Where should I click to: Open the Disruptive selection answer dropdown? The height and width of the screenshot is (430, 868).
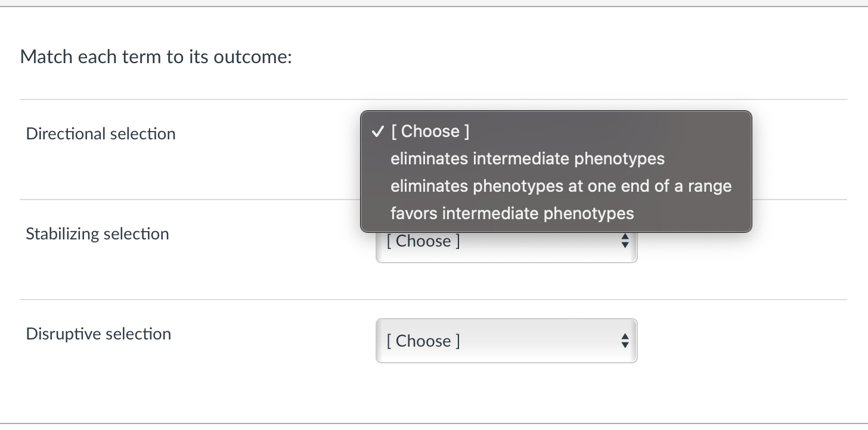(x=506, y=341)
